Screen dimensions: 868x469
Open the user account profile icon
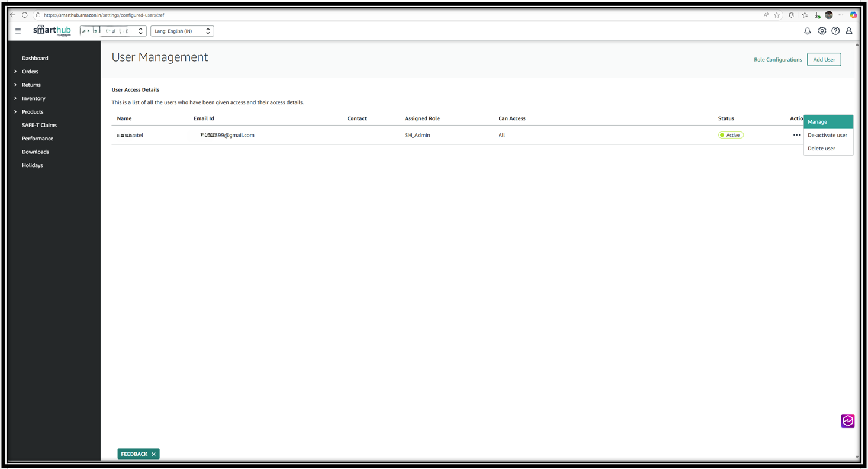[848, 31]
